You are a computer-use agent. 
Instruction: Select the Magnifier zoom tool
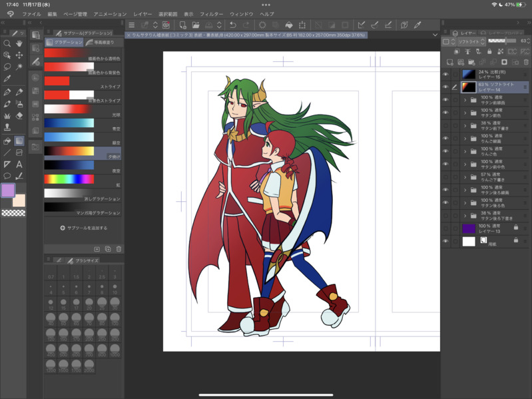[x=7, y=43]
